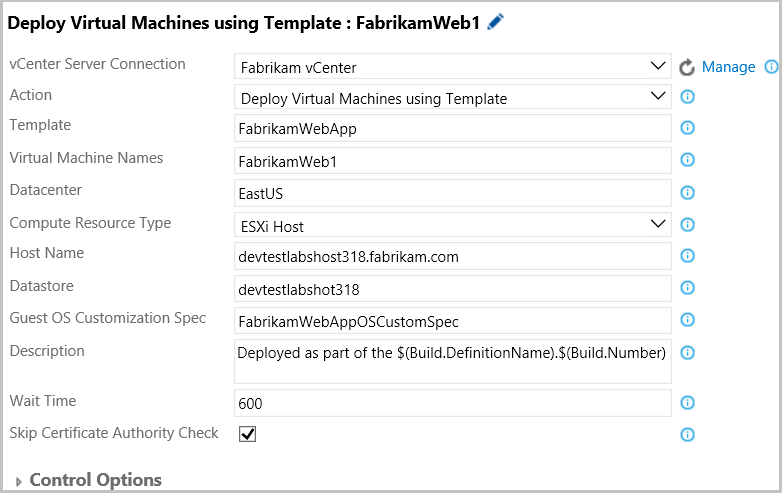Show info for vCenter Server Connection
The image size is (782, 493).
(772, 67)
